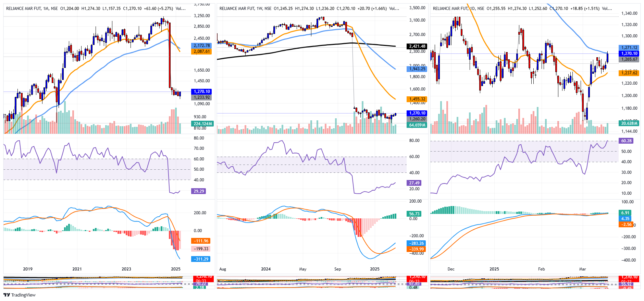Image resolution: width=644 pixels, height=301 pixels.
Task: Click the 1,340.00 price-axis tick on daily chart
Action: point(630,13)
